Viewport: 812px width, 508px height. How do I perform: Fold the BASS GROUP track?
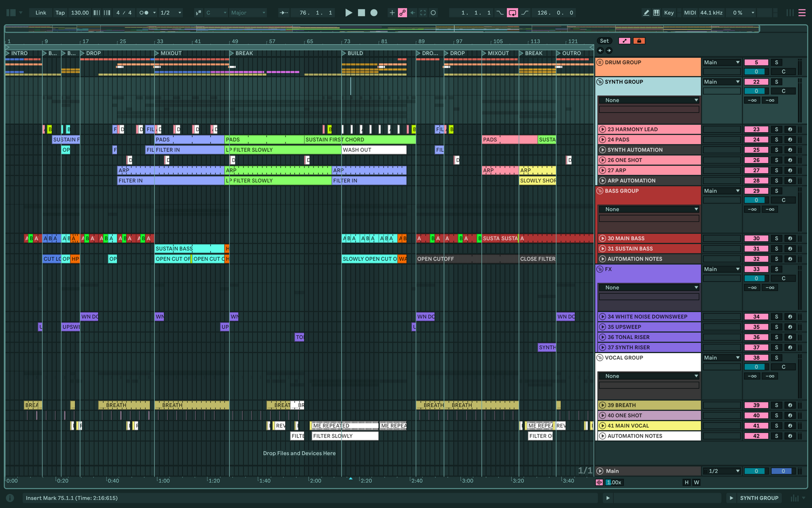click(600, 191)
